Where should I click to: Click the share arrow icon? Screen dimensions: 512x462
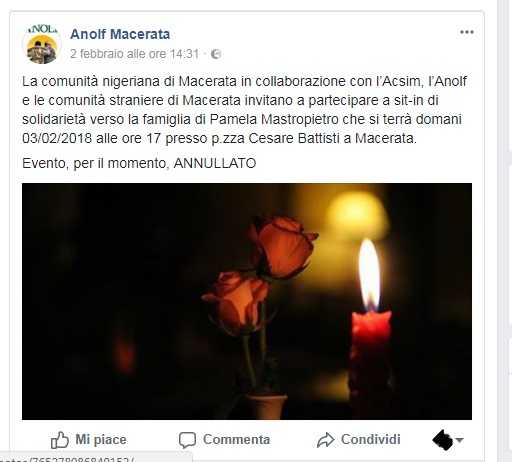(325, 440)
